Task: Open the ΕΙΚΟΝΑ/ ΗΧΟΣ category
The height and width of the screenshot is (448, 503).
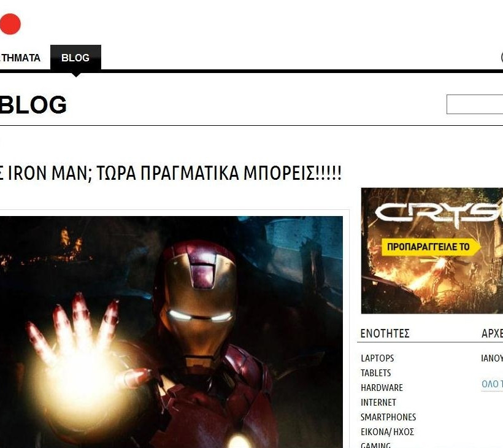Action: [x=387, y=432]
